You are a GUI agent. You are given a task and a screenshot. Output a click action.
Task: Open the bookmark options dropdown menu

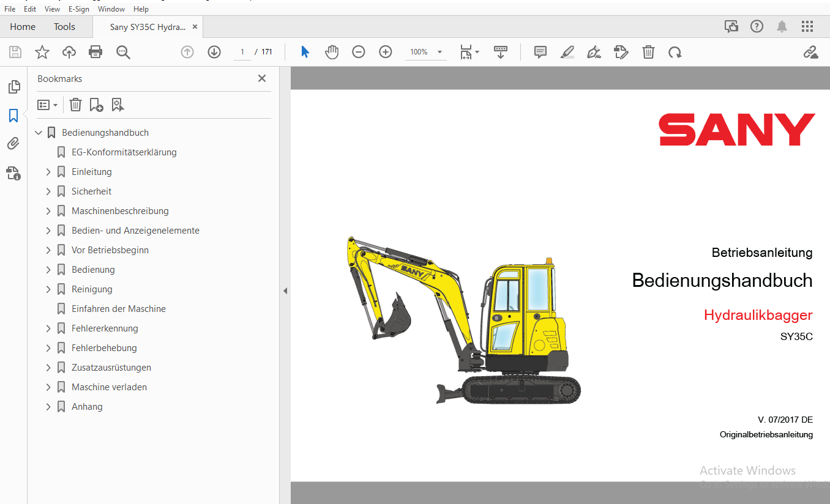47,105
